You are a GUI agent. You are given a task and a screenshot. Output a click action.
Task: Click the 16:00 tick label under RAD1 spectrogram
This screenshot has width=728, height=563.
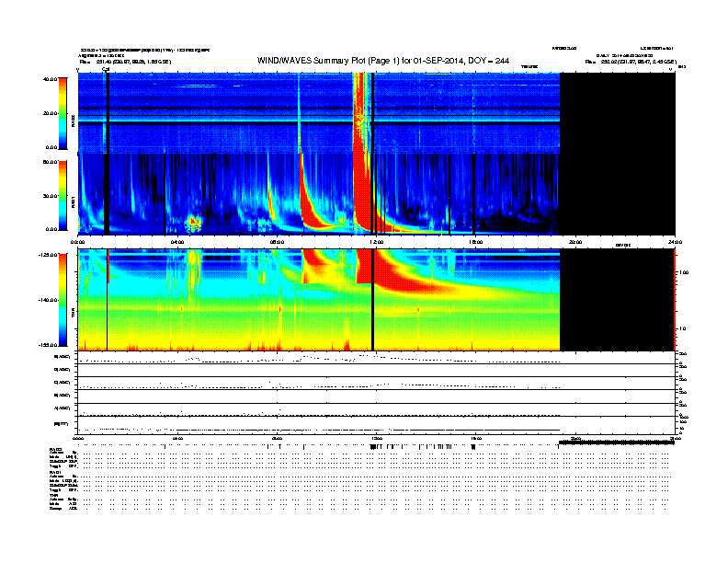point(475,242)
